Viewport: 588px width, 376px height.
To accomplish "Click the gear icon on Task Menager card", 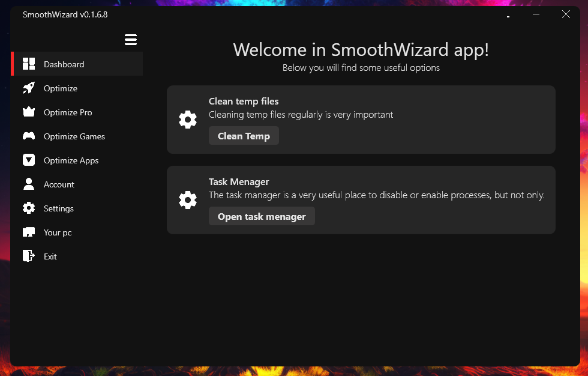I will [188, 200].
